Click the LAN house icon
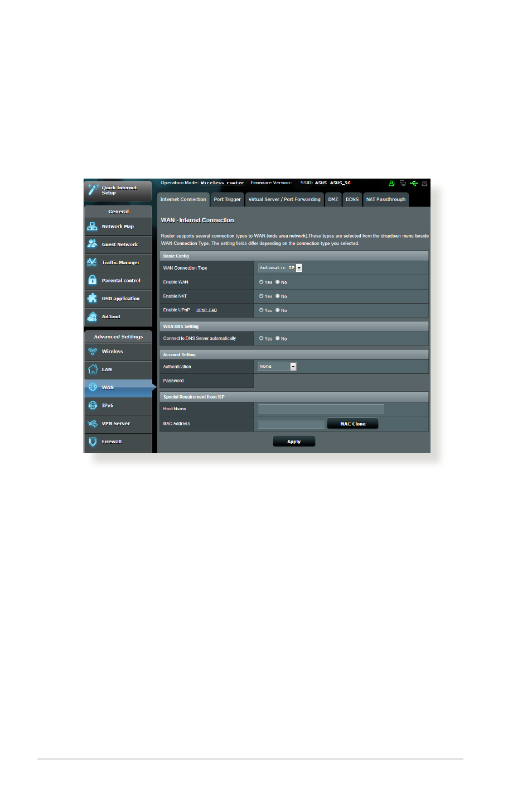Image resolution: width=532 pixels, height=802 pixels. pos(93,369)
